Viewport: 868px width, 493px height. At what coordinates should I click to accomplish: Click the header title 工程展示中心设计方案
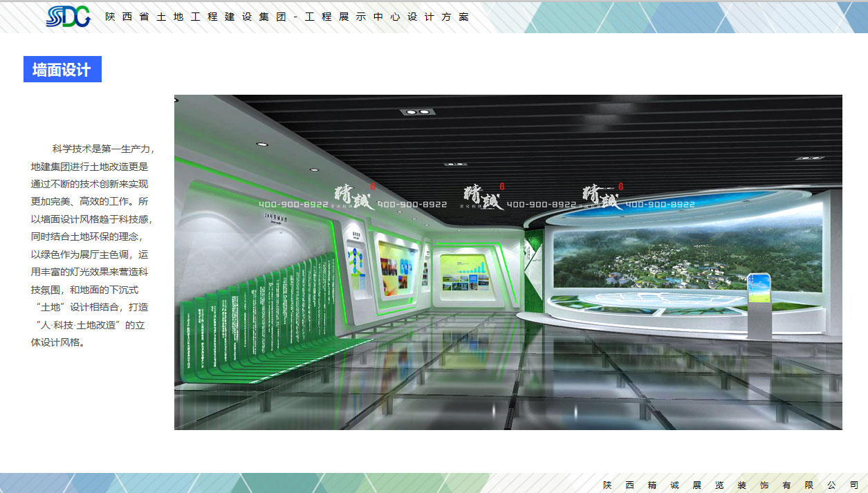coord(386,16)
